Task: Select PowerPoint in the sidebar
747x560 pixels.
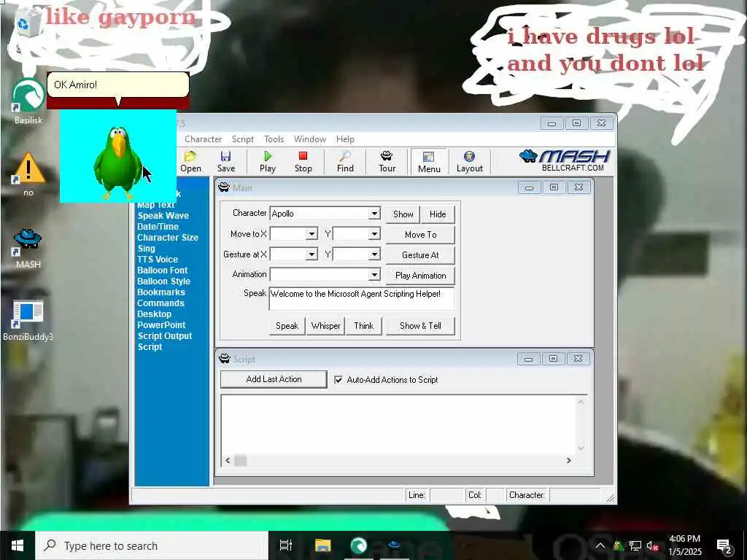Action: click(x=161, y=325)
